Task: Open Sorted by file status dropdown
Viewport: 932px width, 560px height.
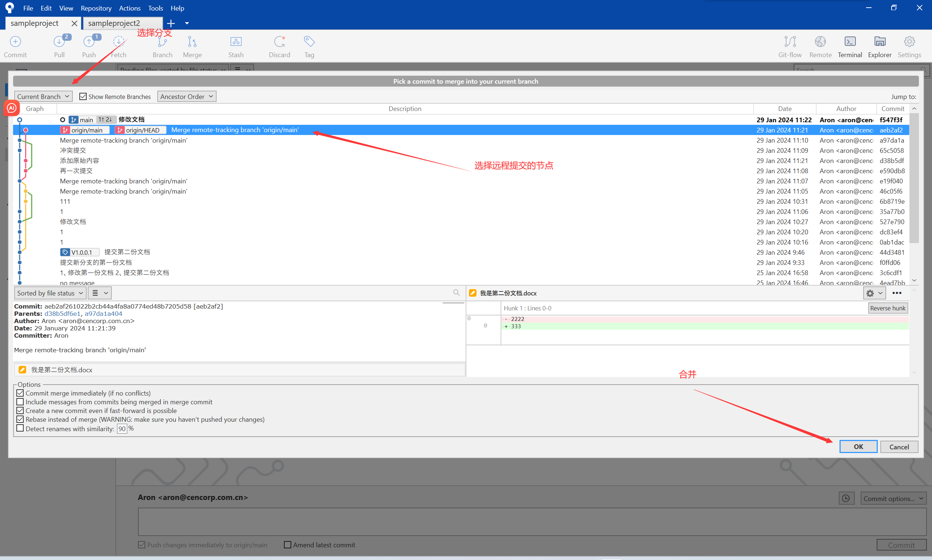Action: click(50, 293)
